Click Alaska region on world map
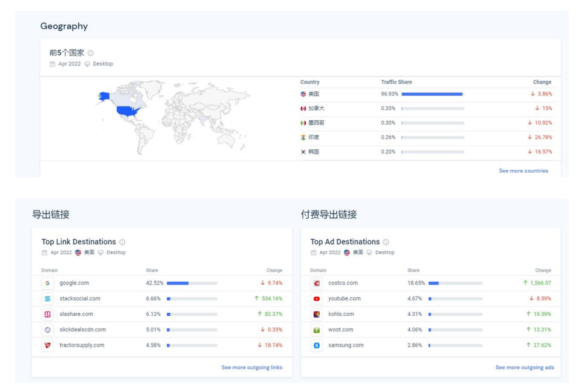 (x=104, y=96)
